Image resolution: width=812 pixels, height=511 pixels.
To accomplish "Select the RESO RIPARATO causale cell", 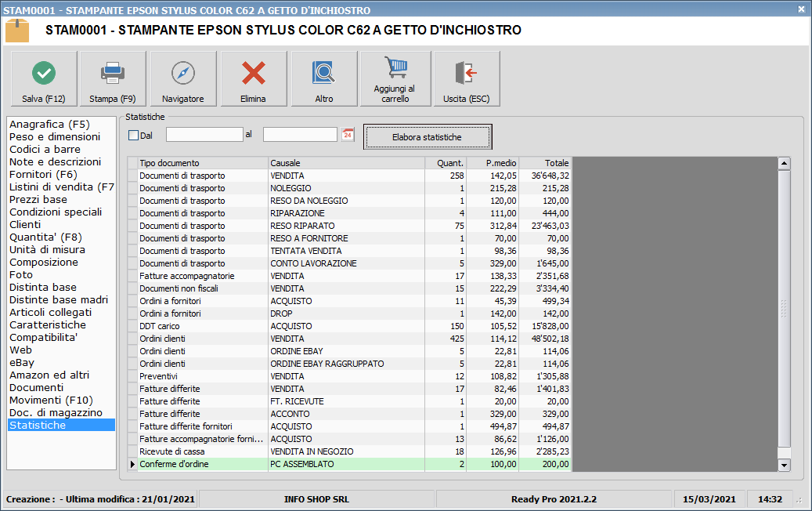I will point(346,226).
